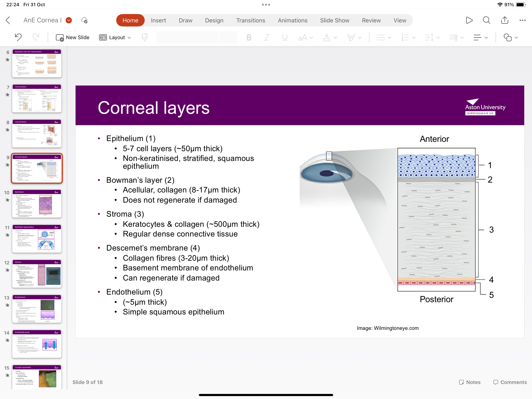This screenshot has width=532, height=399.
Task: Open the three-dot more options menu
Action: (522, 20)
